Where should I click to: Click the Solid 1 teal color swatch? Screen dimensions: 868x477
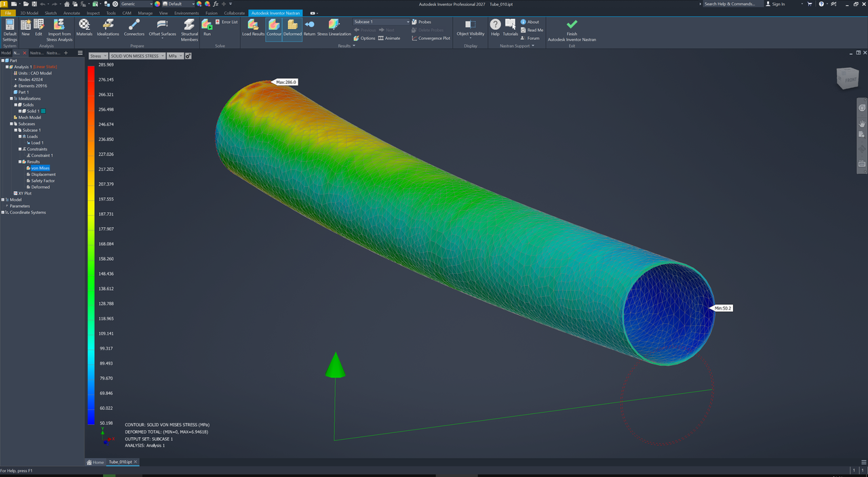pyautogui.click(x=43, y=111)
